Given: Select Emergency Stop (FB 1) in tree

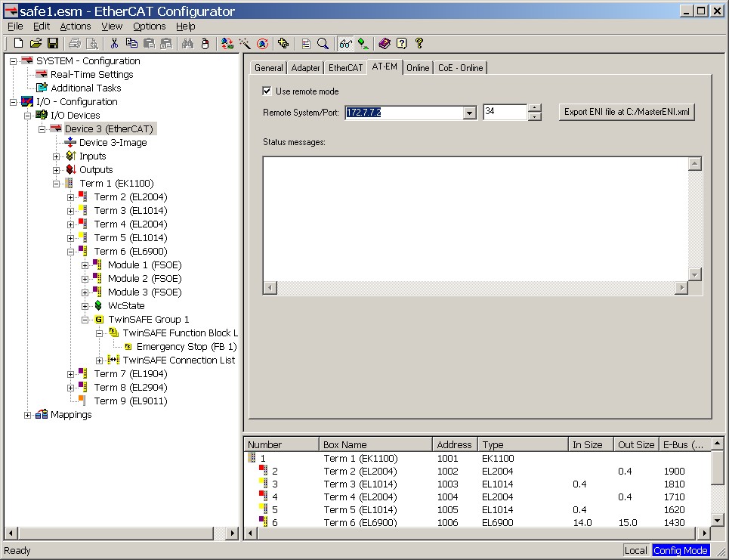Looking at the screenshot, I should pyautogui.click(x=186, y=347).
